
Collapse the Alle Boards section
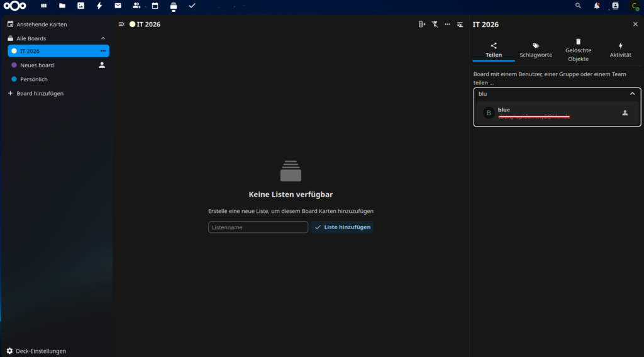pyautogui.click(x=103, y=38)
